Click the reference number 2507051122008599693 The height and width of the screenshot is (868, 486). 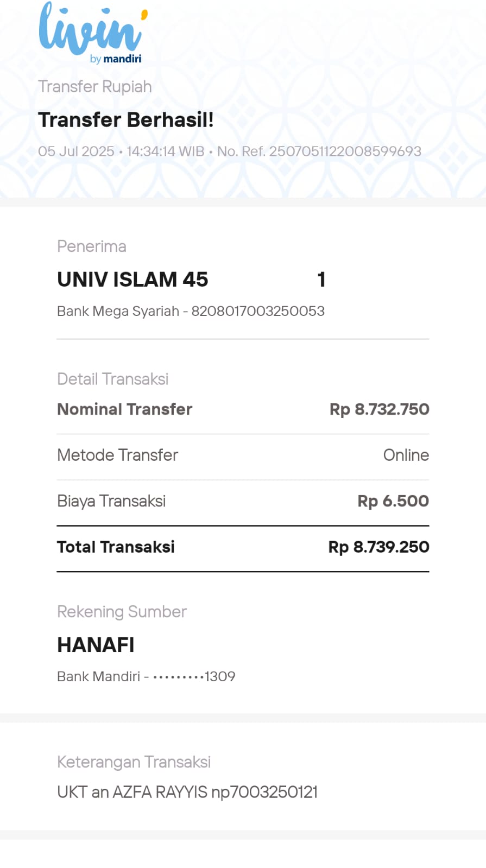345,151
